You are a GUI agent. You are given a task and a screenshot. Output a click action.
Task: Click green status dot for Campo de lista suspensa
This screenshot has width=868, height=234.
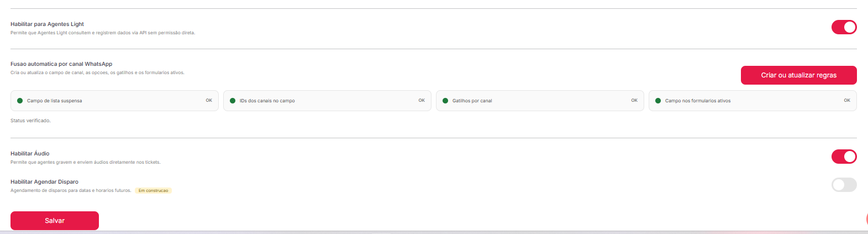pos(20,101)
